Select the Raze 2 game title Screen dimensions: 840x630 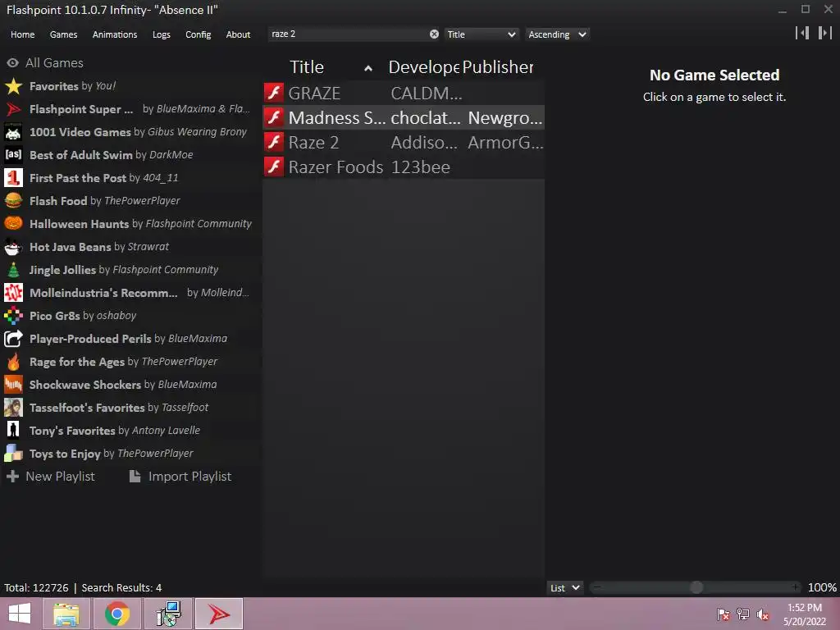[313, 143]
